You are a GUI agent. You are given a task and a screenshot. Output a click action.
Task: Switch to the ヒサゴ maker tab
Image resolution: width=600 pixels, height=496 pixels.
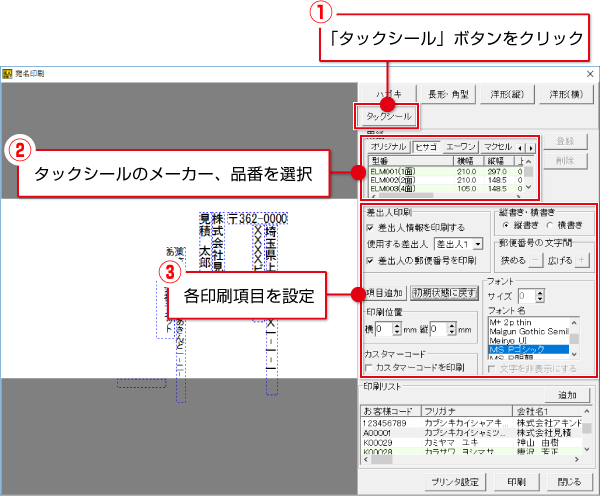click(426, 147)
